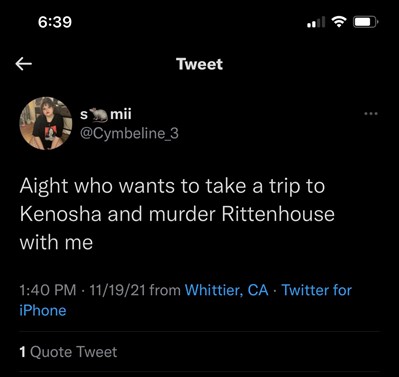Click the word 'Kenosha' in the tweet
399x377 pixels.
tap(60, 214)
